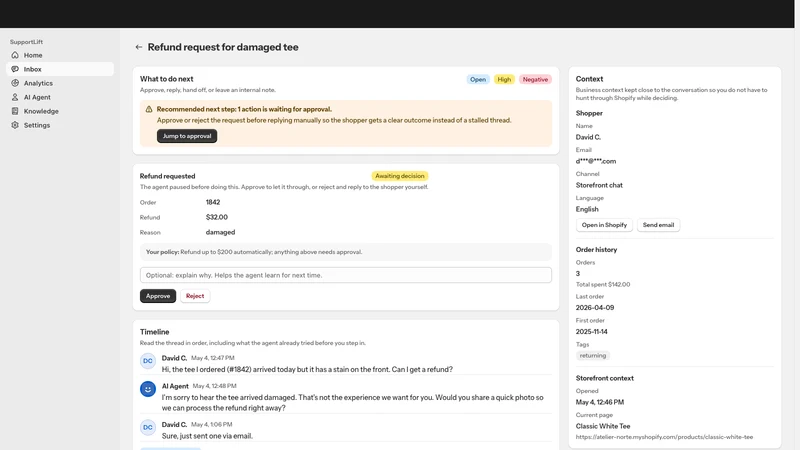Click the Inbox chat icon

15,69
